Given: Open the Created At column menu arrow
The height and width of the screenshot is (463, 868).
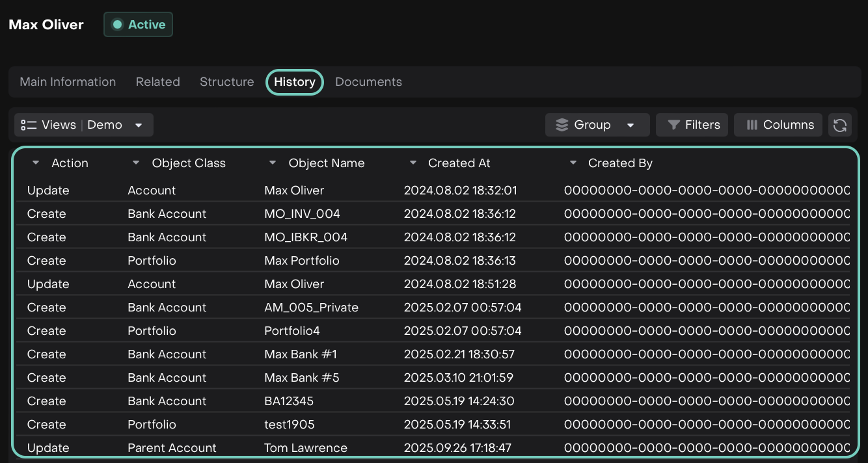Looking at the screenshot, I should click(413, 163).
